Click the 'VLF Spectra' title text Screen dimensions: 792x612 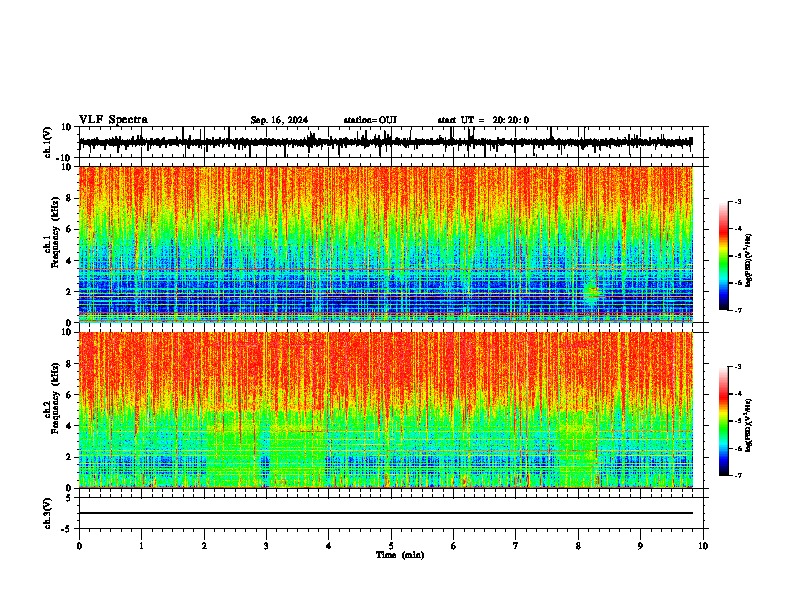coord(113,120)
